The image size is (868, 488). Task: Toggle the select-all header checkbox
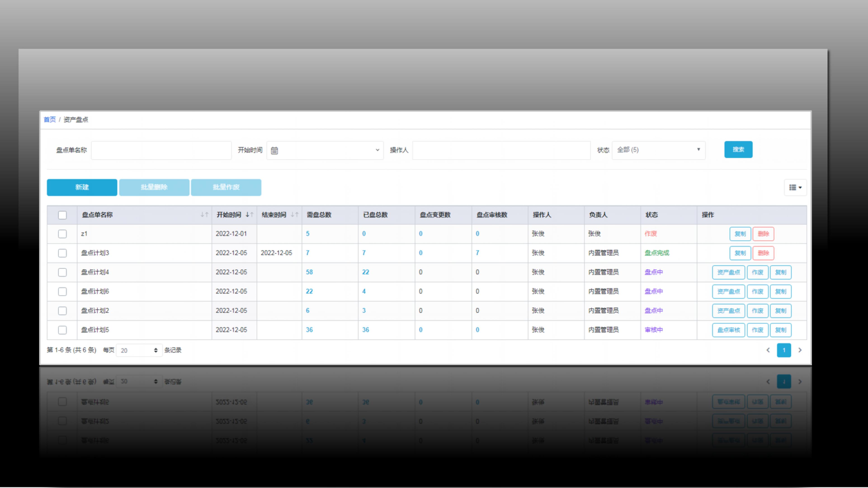point(62,215)
